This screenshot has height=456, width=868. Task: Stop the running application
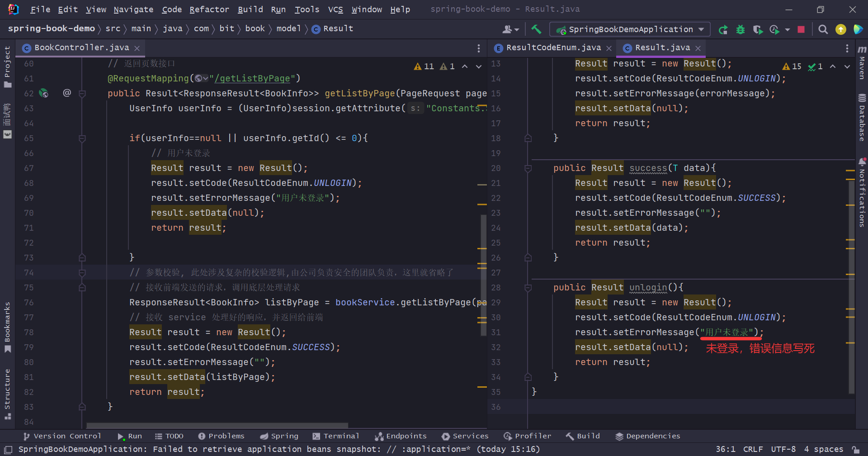pos(801,29)
